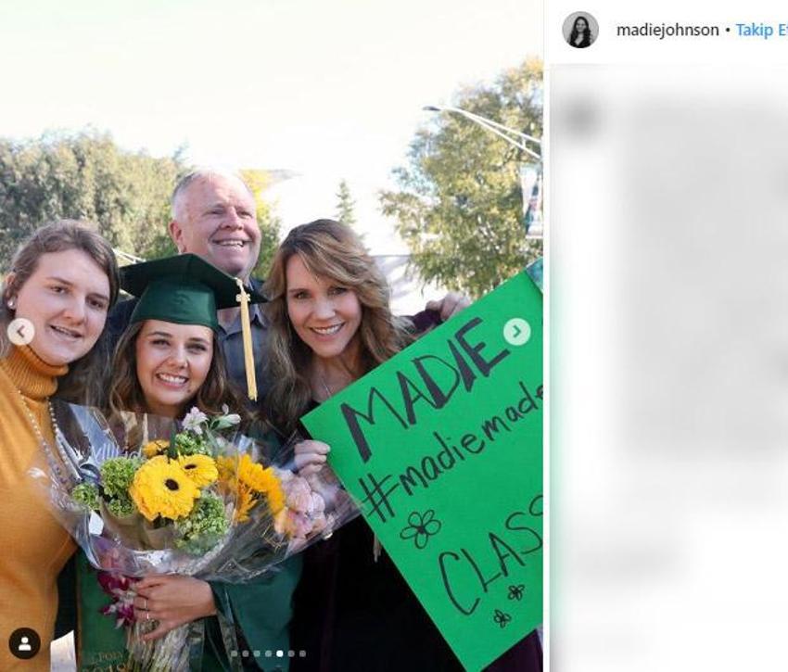Open madiejohnson's round profile avatar
Screen dimensions: 788x672
(580, 30)
